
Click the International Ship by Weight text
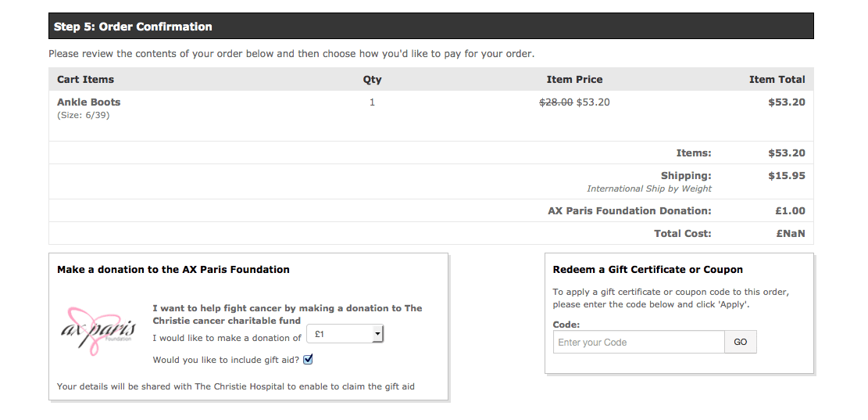pos(648,188)
